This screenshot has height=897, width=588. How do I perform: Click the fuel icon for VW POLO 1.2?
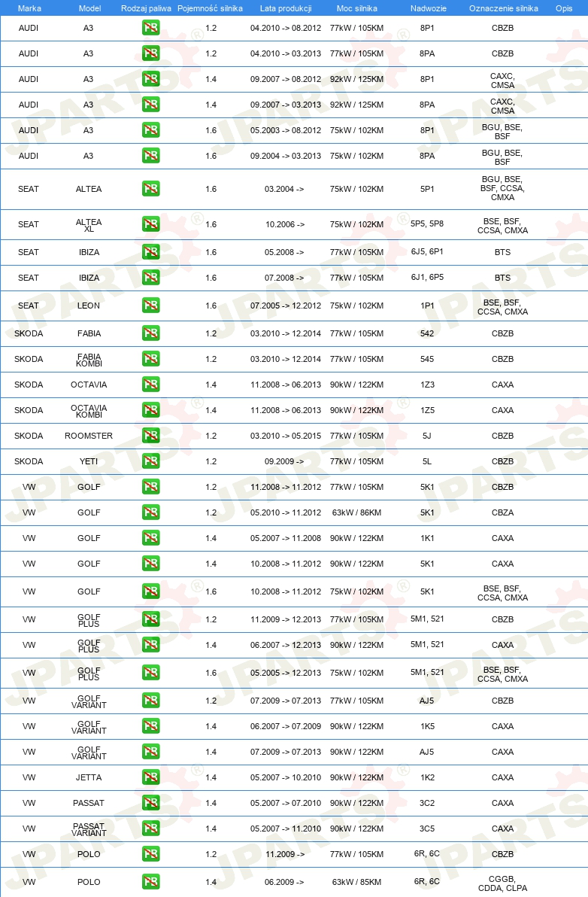(151, 854)
